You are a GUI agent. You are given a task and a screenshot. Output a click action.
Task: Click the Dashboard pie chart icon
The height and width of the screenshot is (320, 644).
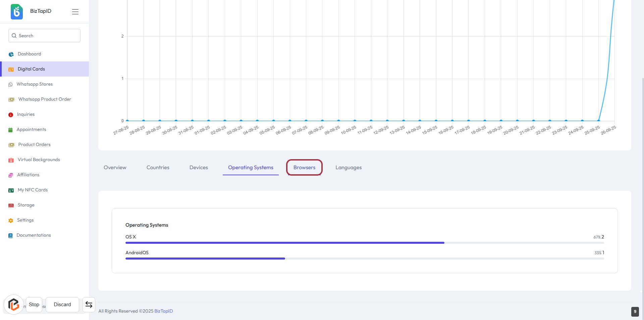pyautogui.click(x=11, y=54)
